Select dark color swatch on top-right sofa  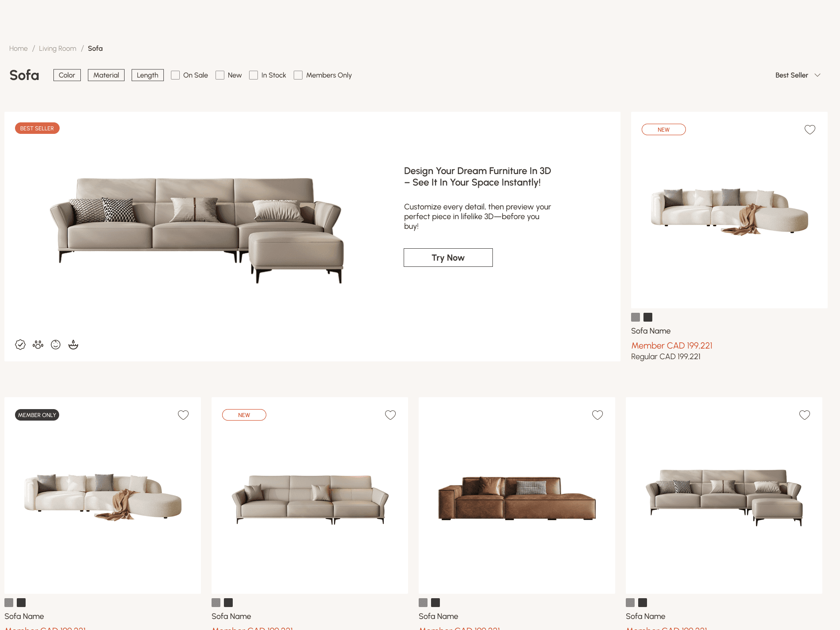click(x=648, y=317)
